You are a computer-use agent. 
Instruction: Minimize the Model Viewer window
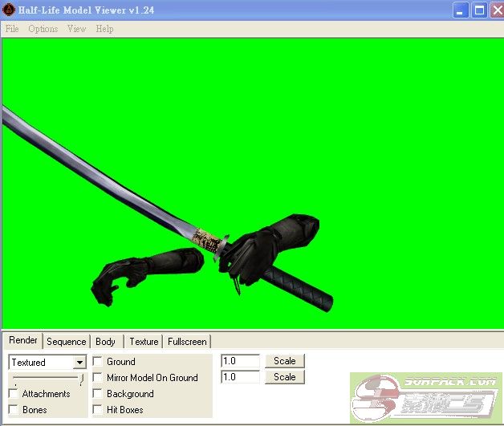461,10
